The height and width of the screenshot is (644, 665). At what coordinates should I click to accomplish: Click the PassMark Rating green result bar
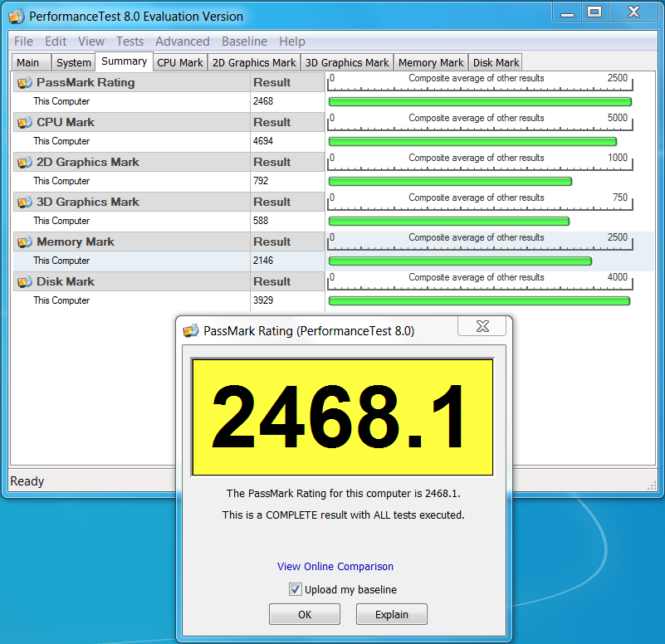pos(480,102)
